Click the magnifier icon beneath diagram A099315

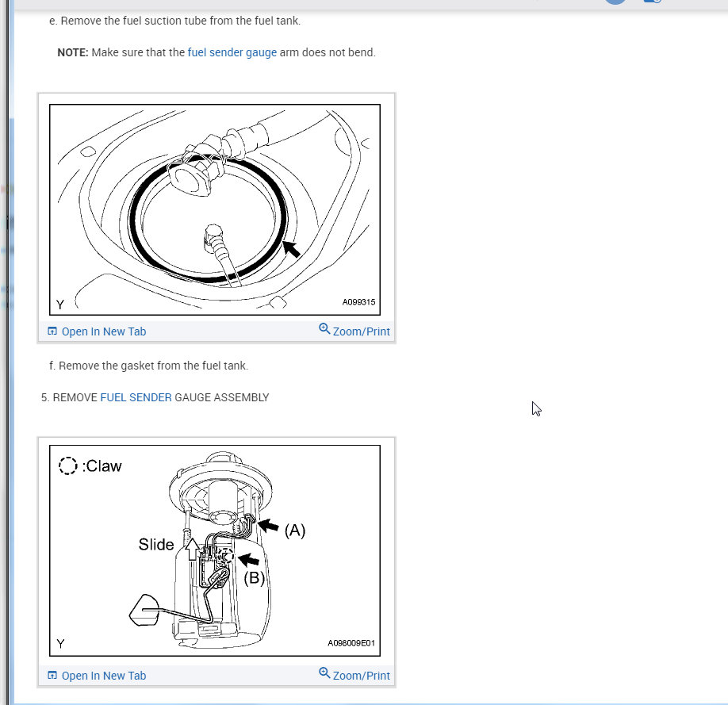click(324, 329)
